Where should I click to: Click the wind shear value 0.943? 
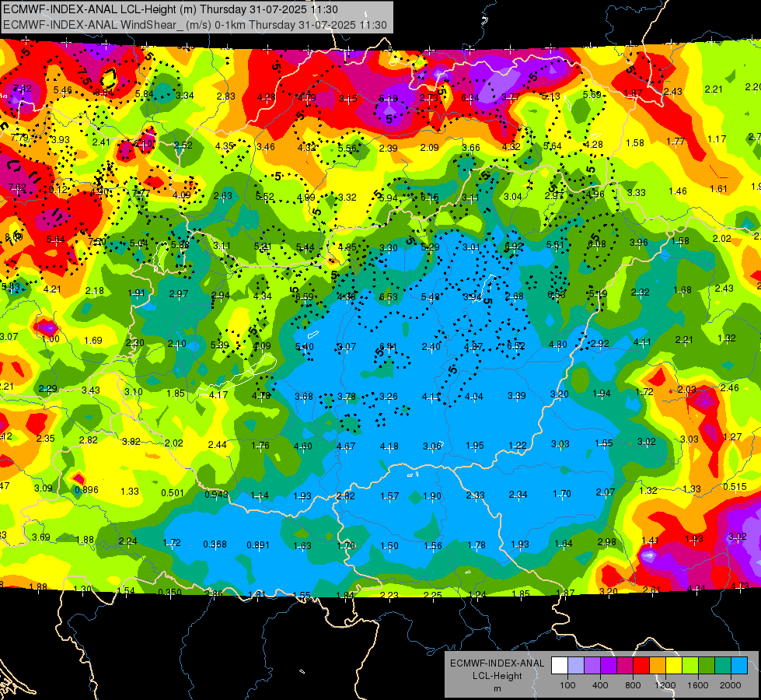[216, 495]
